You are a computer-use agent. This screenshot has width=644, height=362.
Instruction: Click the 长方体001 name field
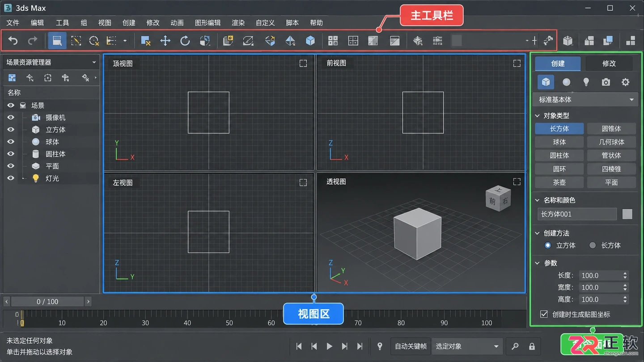pos(577,214)
